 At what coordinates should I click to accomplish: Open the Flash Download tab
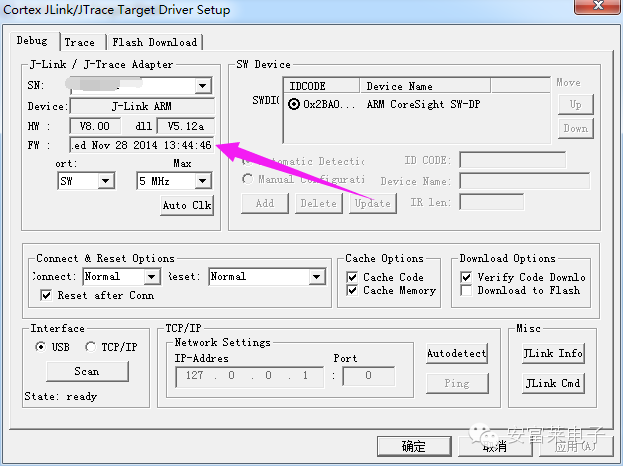pyautogui.click(x=155, y=42)
